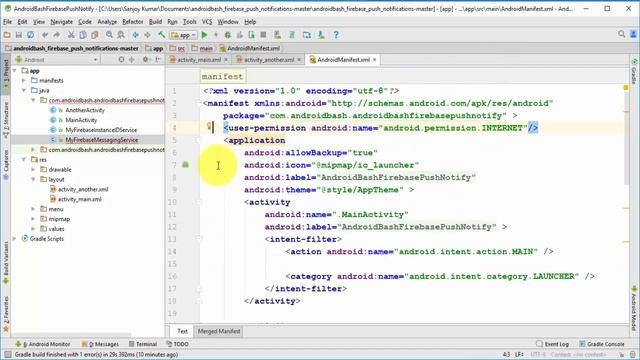Open the Navigate menu

coord(62,22)
